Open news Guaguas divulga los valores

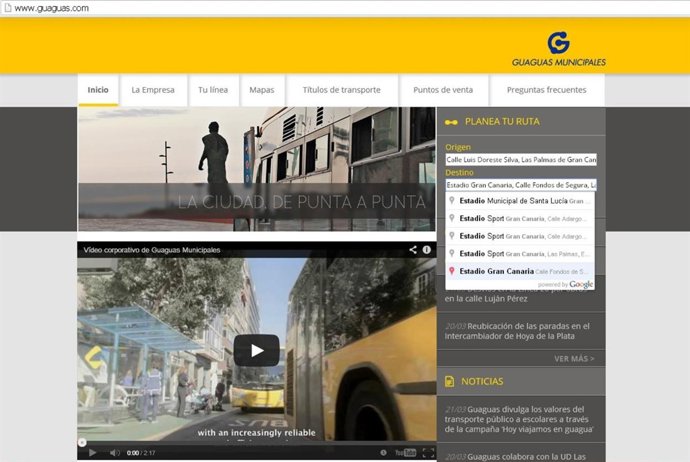pyautogui.click(x=519, y=419)
